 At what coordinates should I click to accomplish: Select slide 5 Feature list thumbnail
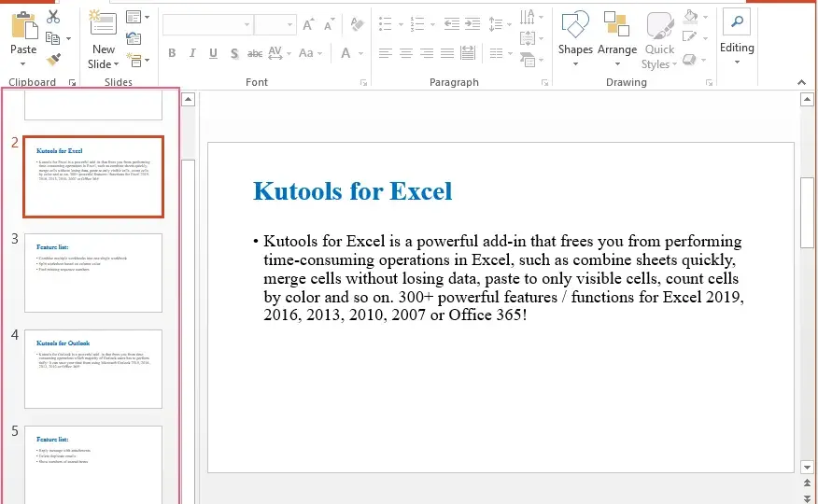(93, 465)
